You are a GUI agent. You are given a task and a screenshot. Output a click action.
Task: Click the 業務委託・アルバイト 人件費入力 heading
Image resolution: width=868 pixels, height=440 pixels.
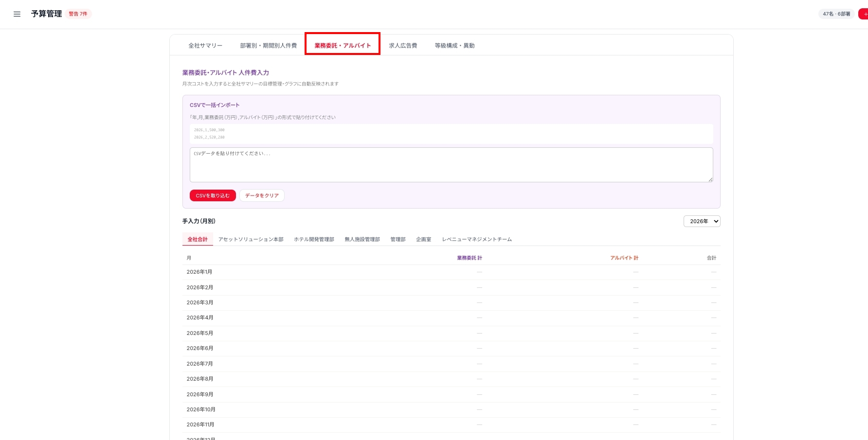click(x=226, y=73)
